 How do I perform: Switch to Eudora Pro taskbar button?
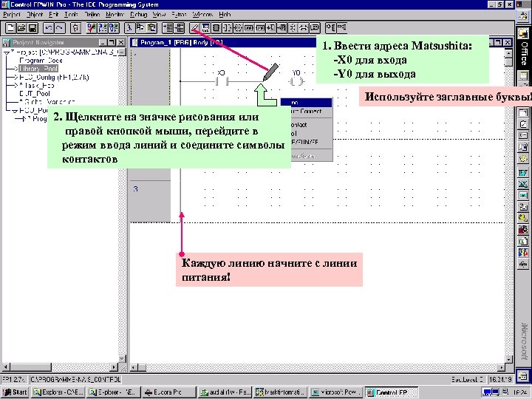point(168,392)
